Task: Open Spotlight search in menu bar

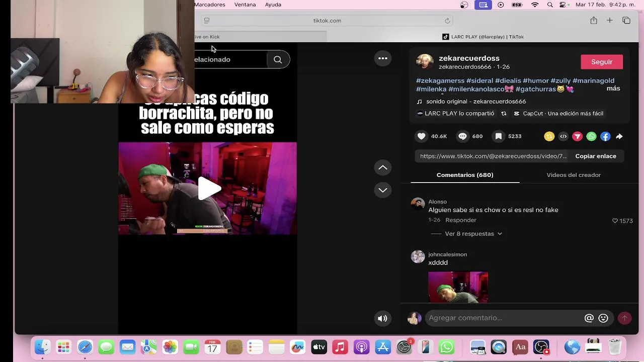Action: [x=550, y=5]
